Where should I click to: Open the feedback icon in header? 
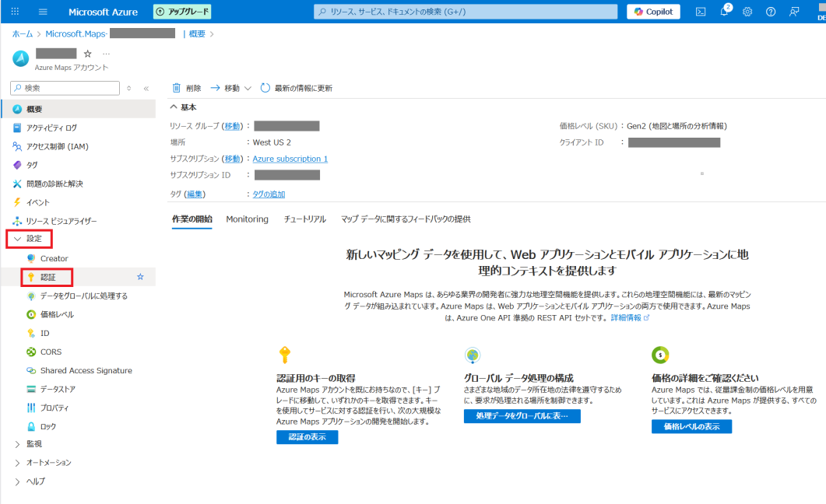(794, 12)
